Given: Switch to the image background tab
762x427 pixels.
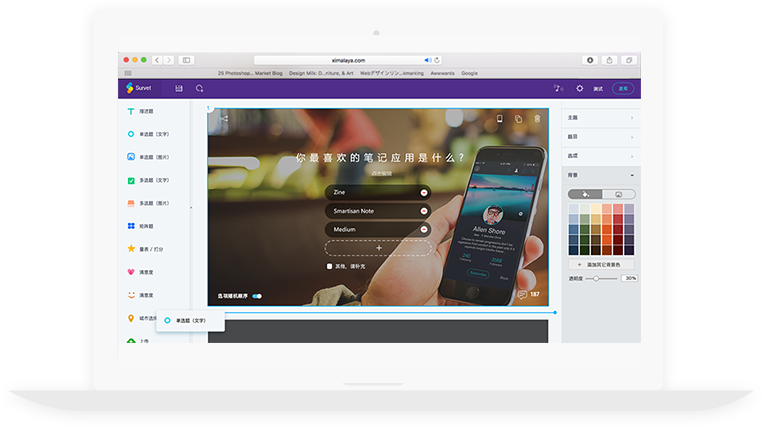Looking at the screenshot, I should 619,194.
